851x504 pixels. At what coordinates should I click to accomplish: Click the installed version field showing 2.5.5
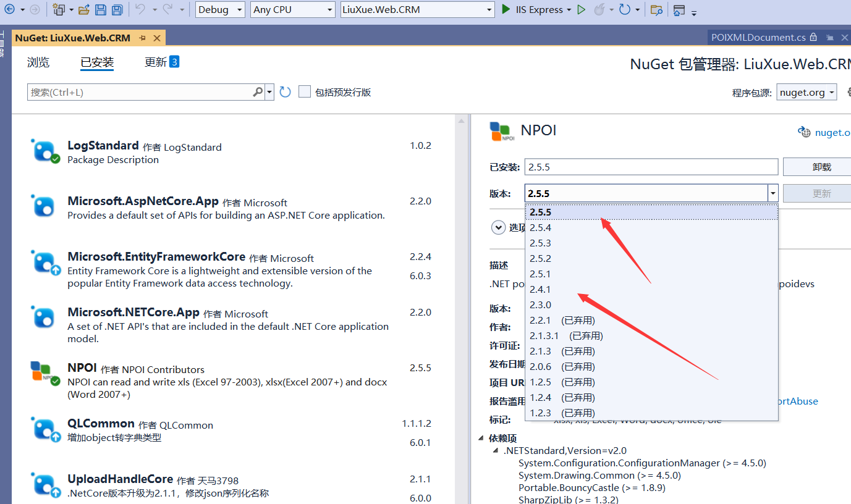pyautogui.click(x=651, y=167)
